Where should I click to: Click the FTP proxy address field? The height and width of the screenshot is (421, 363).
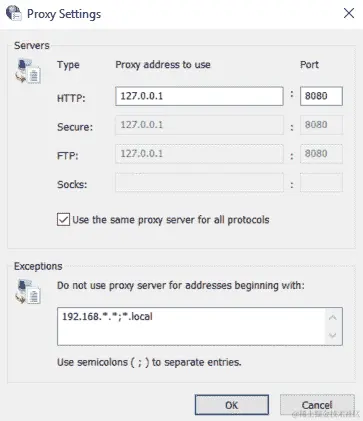(199, 154)
